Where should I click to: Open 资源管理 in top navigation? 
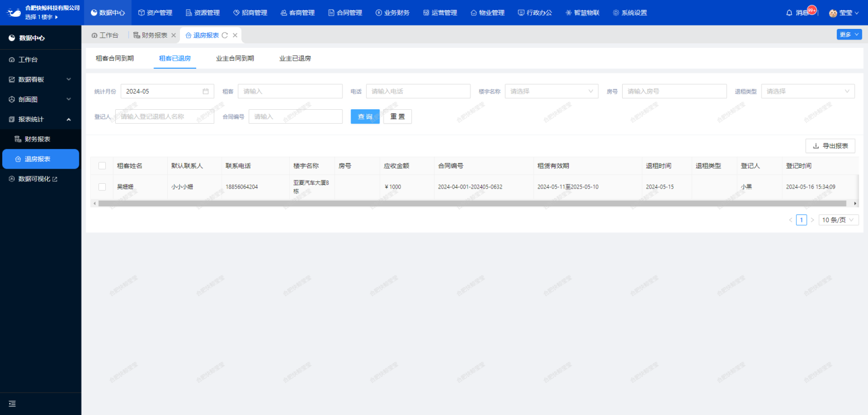click(x=203, y=13)
